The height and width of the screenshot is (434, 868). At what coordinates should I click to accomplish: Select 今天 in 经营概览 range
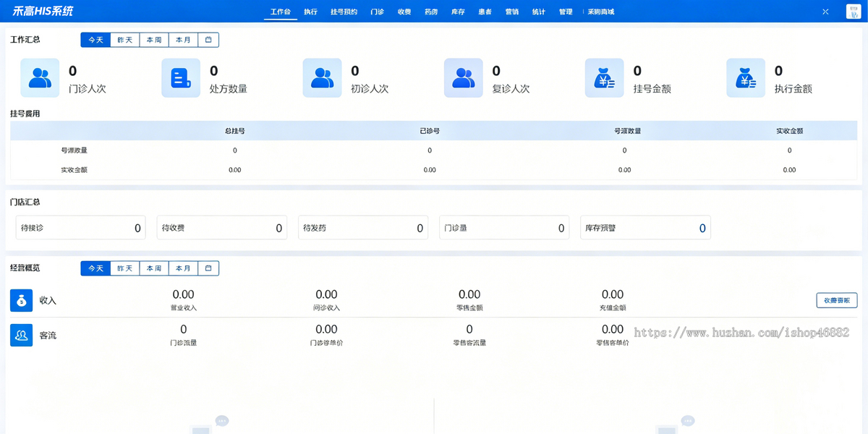[x=95, y=268]
